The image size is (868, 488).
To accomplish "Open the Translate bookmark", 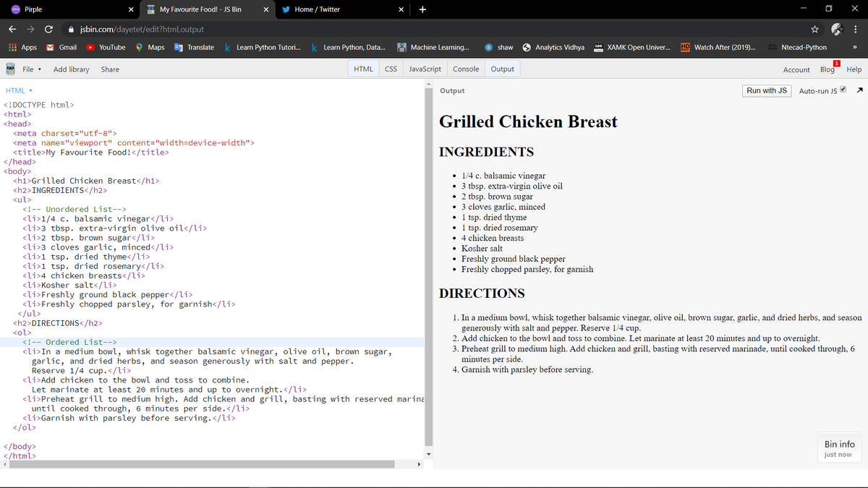I will [x=194, y=47].
